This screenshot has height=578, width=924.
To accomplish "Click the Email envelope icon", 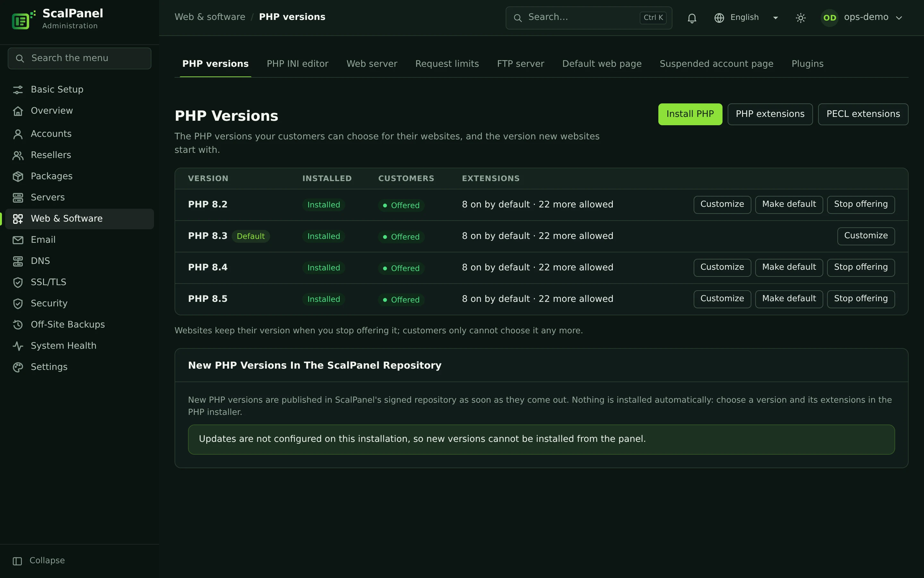I will 18,240.
